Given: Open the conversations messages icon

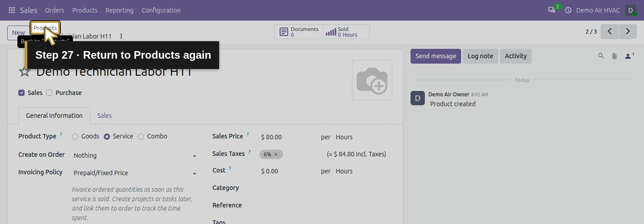Looking at the screenshot, I should point(551,10).
